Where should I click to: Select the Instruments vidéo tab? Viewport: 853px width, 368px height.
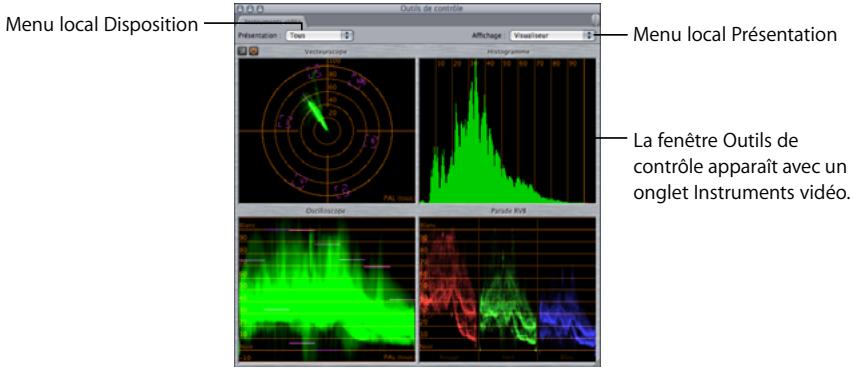pos(271,21)
